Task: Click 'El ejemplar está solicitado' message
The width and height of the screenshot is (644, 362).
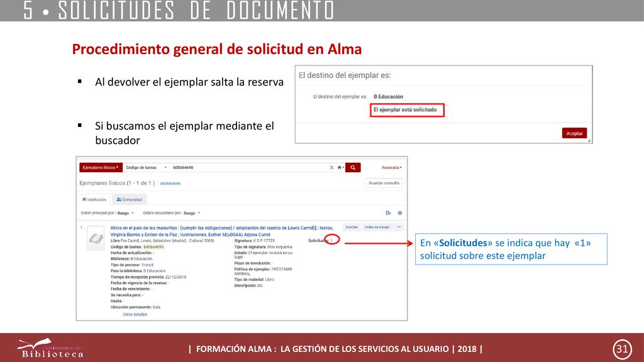Action: pos(405,109)
